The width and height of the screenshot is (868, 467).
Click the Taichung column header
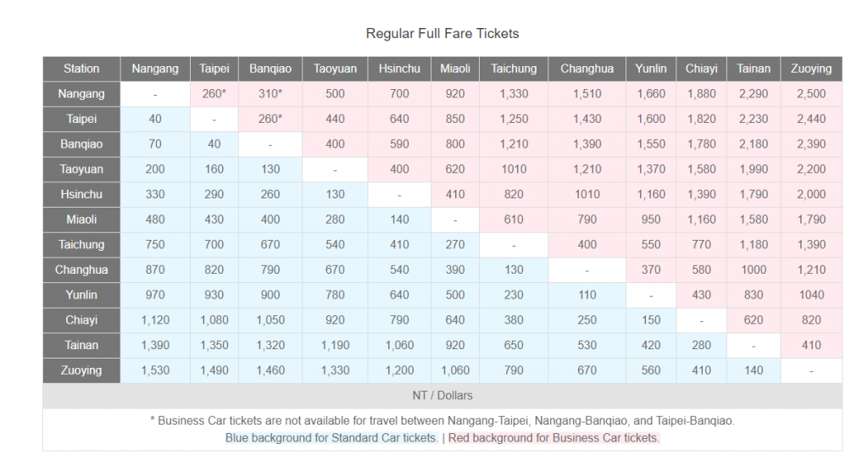(514, 69)
